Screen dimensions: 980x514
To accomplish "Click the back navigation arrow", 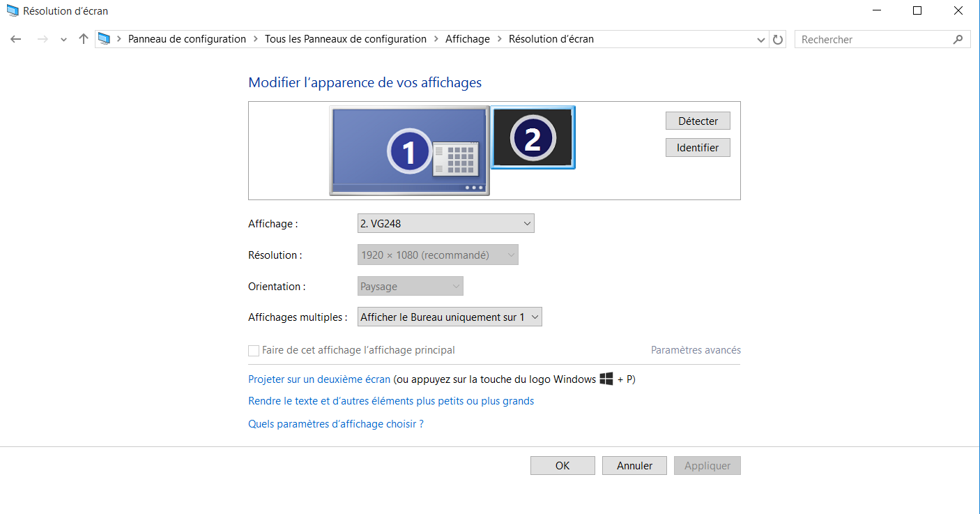I will tap(16, 40).
